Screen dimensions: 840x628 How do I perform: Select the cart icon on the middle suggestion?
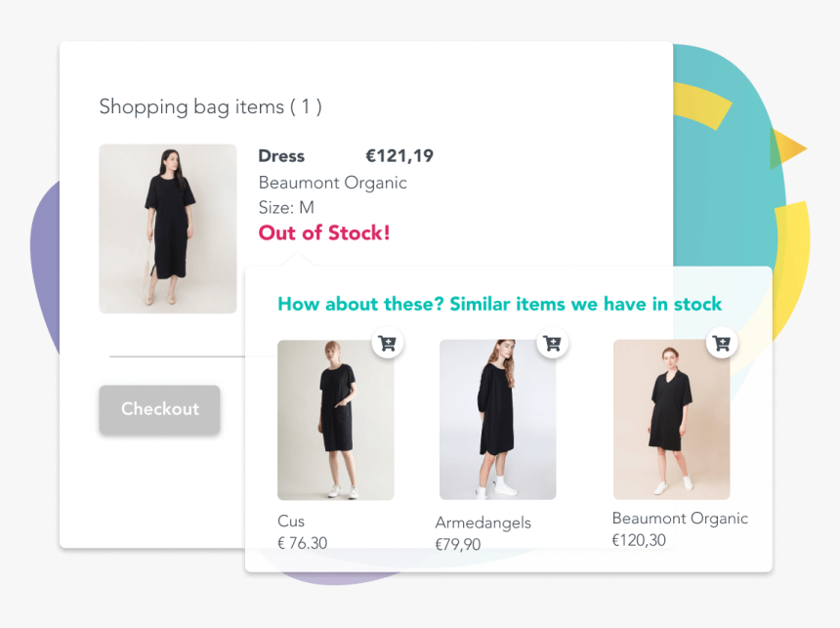(553, 343)
